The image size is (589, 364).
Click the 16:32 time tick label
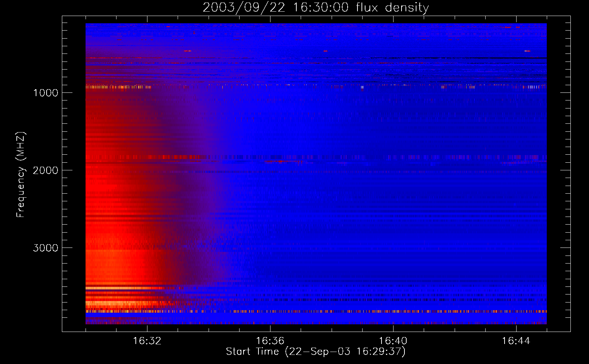pyautogui.click(x=147, y=341)
